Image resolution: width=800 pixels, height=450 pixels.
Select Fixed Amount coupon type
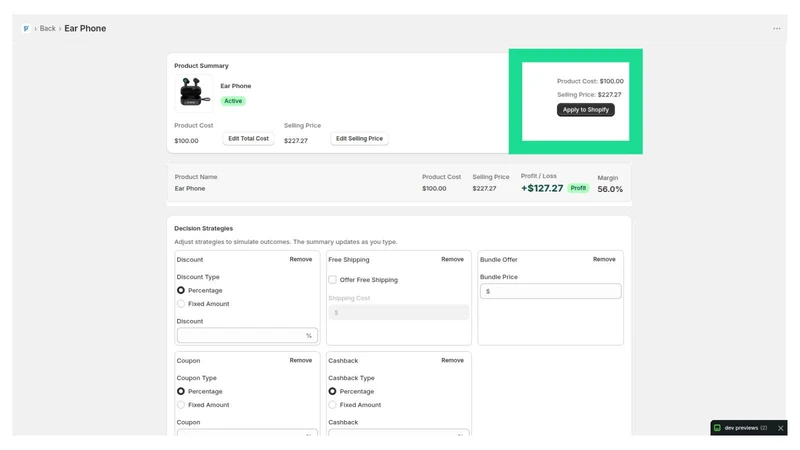tap(181, 405)
